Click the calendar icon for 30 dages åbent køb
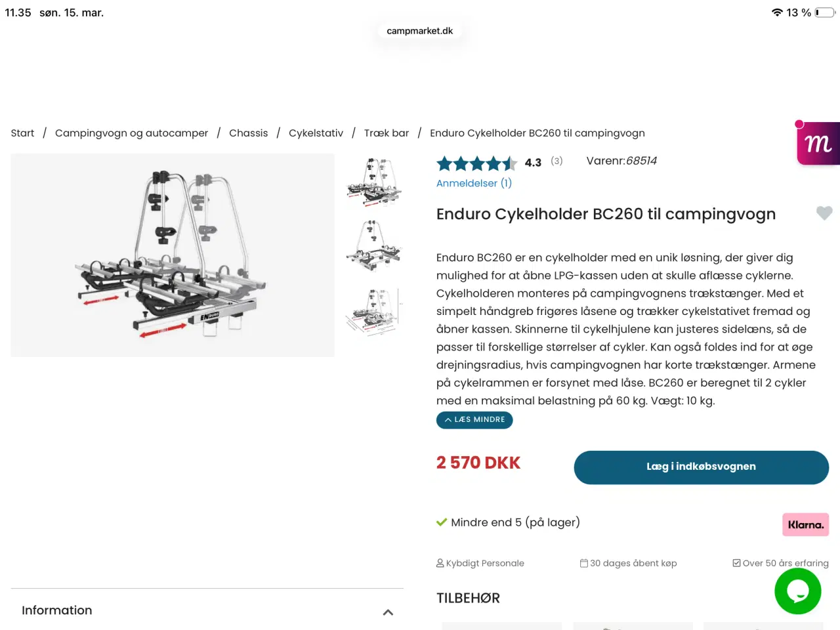Image resolution: width=840 pixels, height=630 pixels. [x=583, y=562]
